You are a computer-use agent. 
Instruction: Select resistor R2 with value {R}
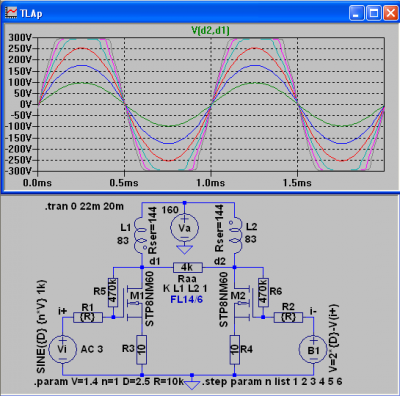288,317
